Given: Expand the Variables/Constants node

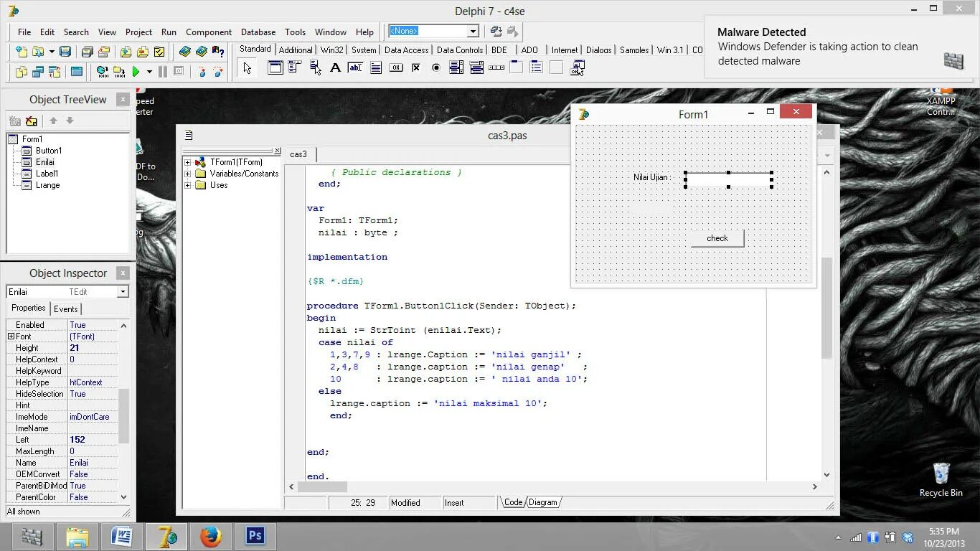Looking at the screenshot, I should (x=188, y=174).
